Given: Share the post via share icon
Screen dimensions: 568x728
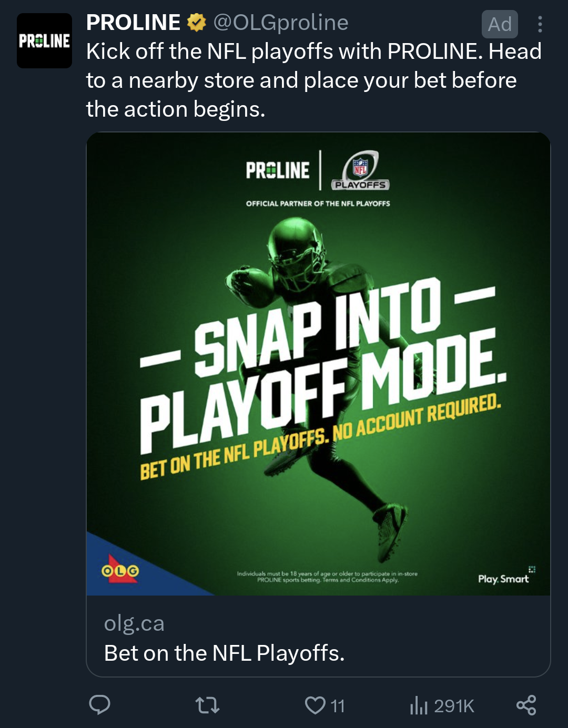Looking at the screenshot, I should [x=526, y=705].
